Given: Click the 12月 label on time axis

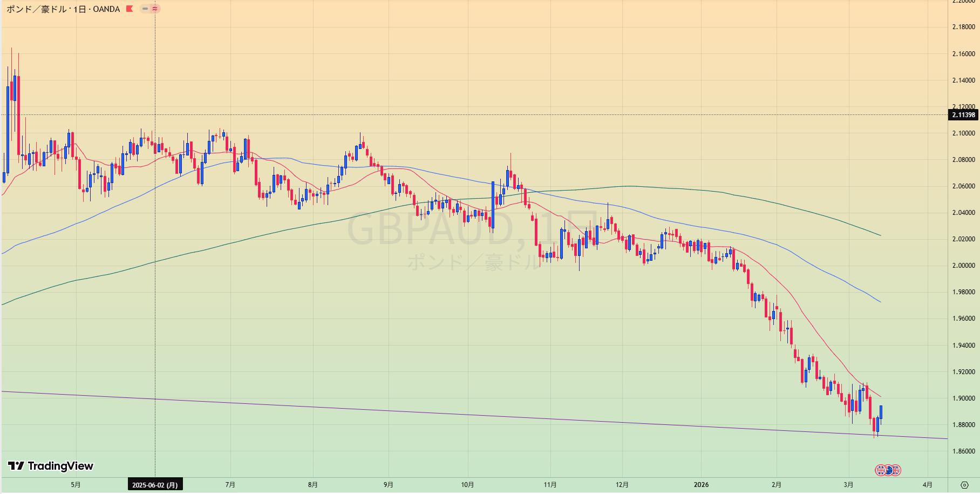Looking at the screenshot, I should [x=622, y=485].
